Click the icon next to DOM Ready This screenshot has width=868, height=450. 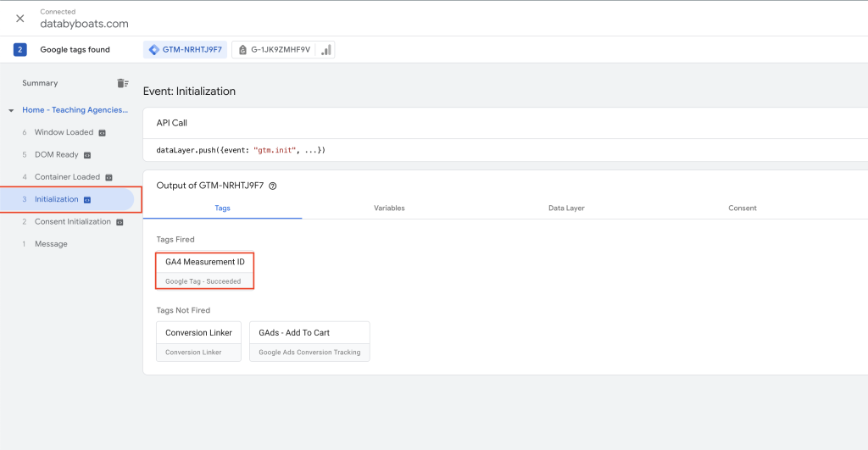[87, 155]
